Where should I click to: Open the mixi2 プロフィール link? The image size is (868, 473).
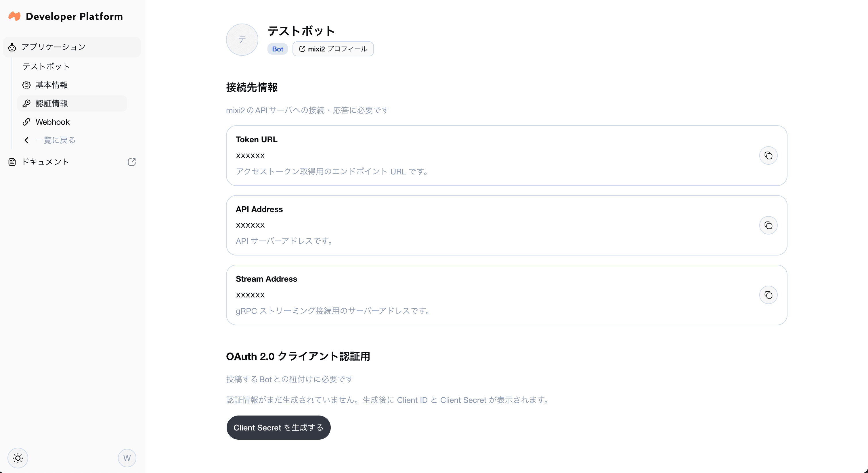point(333,49)
